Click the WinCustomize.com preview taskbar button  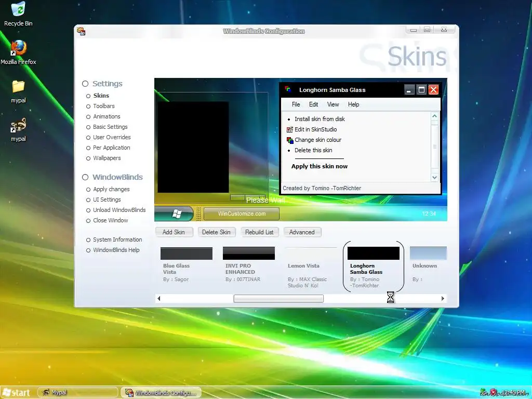(242, 214)
